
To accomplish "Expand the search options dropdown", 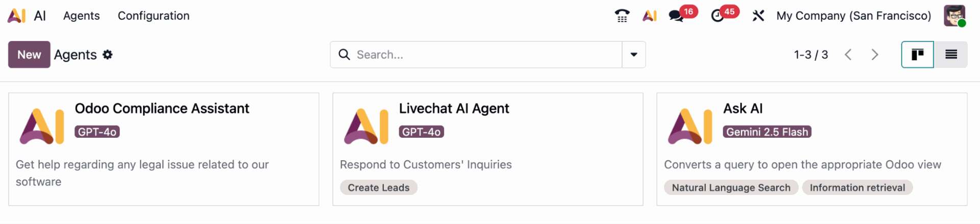I will tap(633, 55).
